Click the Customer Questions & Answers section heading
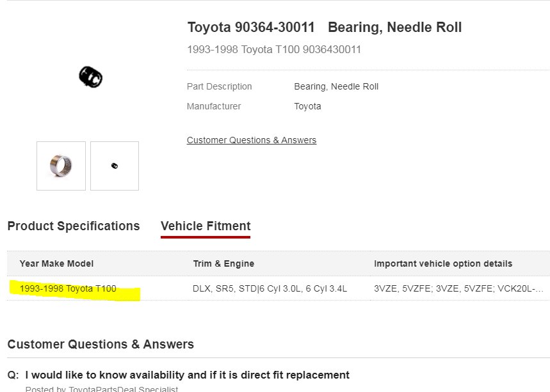This screenshot has width=550, height=392. click(x=101, y=344)
